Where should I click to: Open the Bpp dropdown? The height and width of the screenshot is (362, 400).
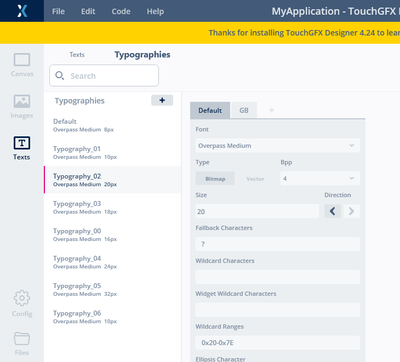point(320,178)
